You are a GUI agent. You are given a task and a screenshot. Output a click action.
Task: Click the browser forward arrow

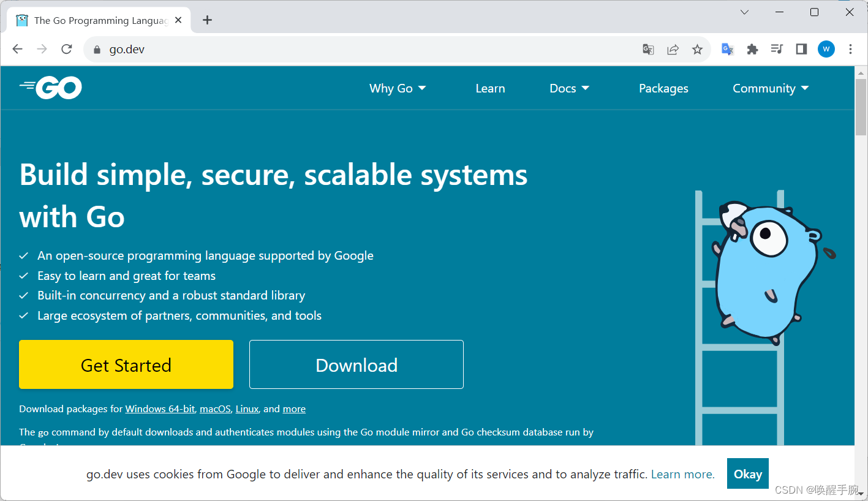(42, 50)
